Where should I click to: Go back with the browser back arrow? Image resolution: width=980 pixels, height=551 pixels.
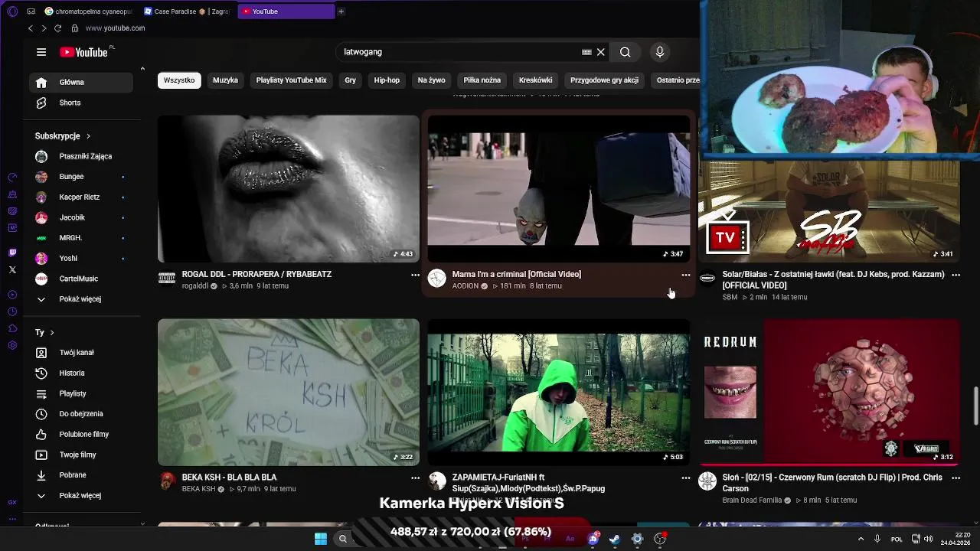pyautogui.click(x=31, y=28)
